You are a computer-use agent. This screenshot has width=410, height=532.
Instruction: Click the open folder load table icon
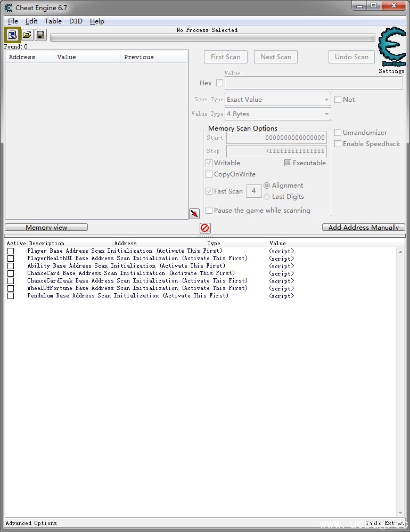(x=28, y=35)
